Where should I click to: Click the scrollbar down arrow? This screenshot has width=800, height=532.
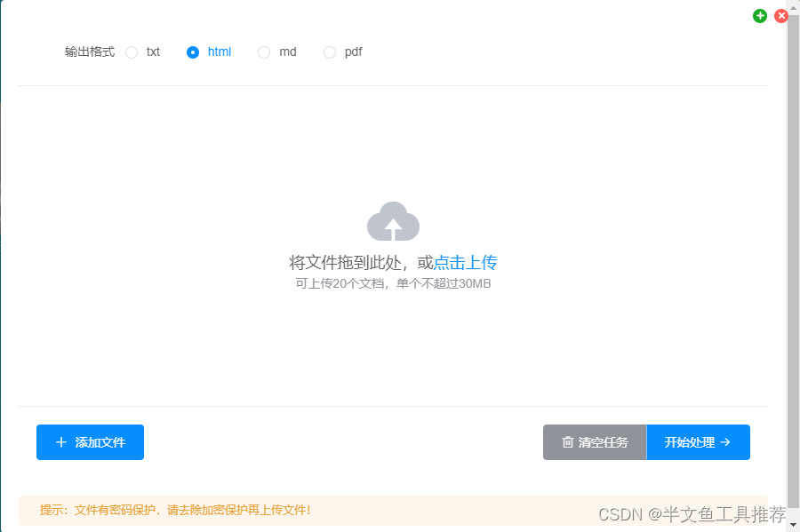pos(794,525)
